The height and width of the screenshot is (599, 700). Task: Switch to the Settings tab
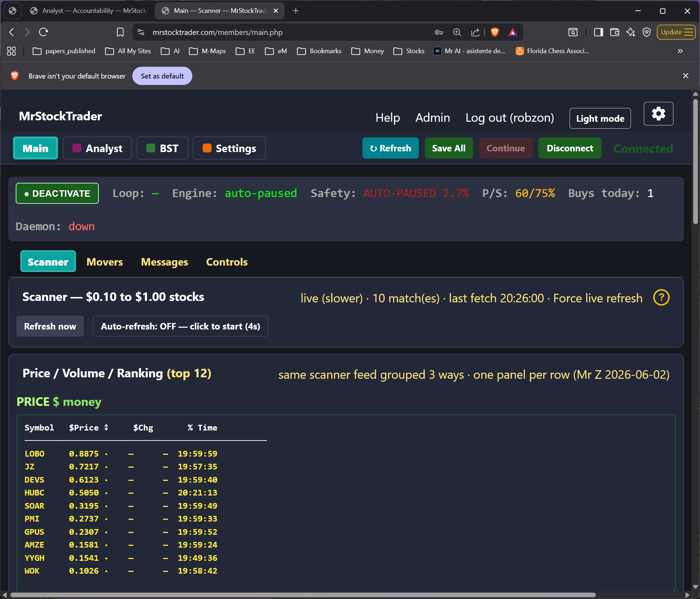pyautogui.click(x=229, y=148)
